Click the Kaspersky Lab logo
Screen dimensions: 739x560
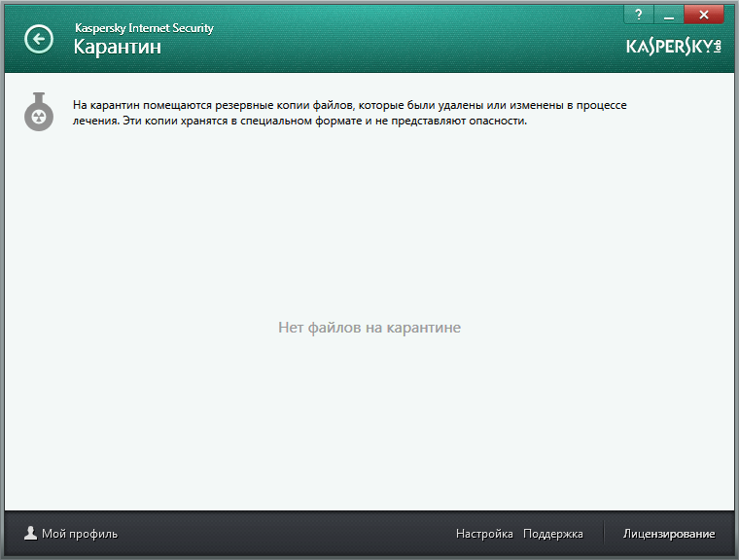(674, 47)
